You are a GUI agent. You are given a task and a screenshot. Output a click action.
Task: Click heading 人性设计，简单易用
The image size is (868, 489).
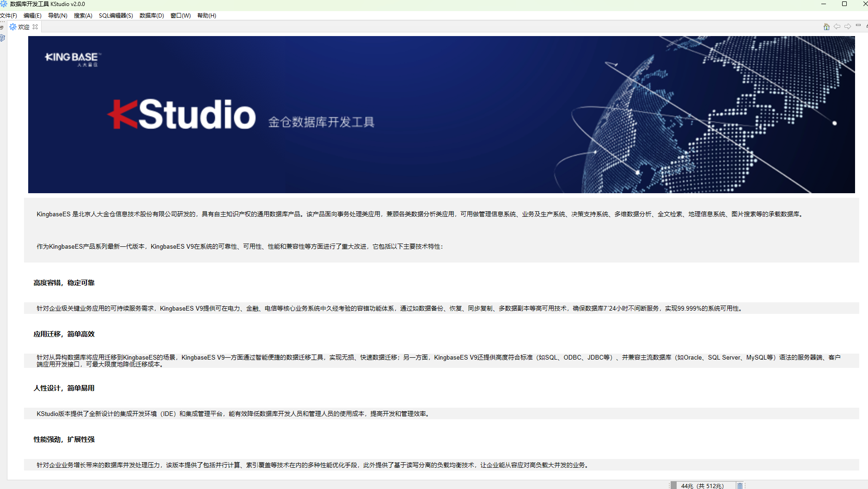click(x=64, y=388)
